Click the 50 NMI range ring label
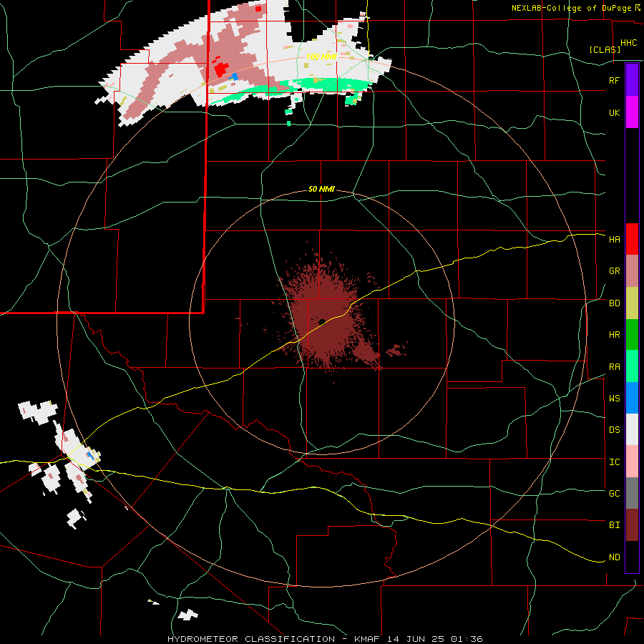644x644 pixels. pyautogui.click(x=321, y=189)
